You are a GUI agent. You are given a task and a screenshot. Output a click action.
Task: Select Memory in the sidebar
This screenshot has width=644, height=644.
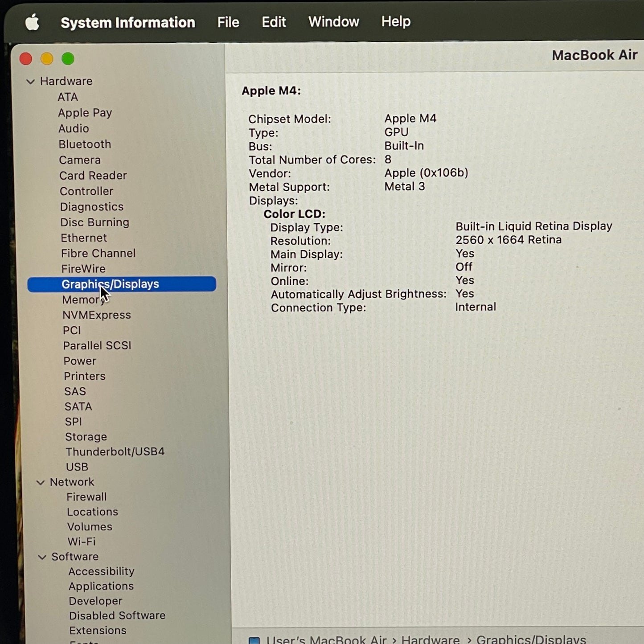click(x=83, y=300)
